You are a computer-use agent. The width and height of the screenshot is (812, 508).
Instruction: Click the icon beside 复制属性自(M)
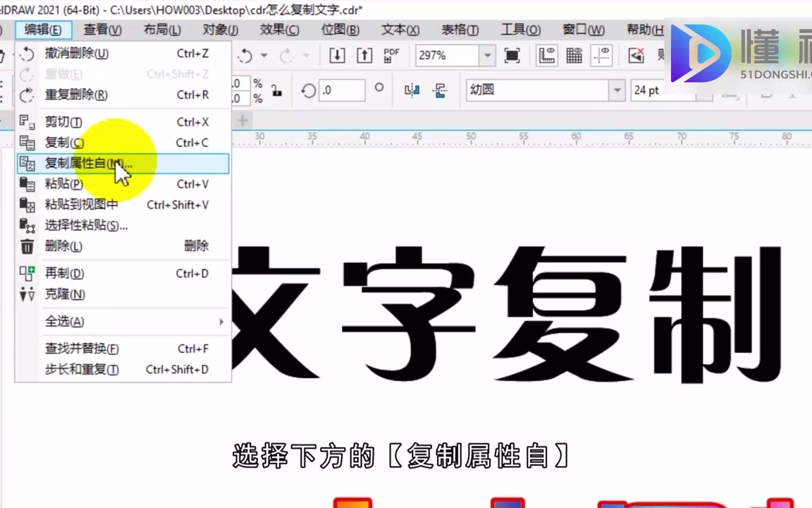(x=27, y=164)
